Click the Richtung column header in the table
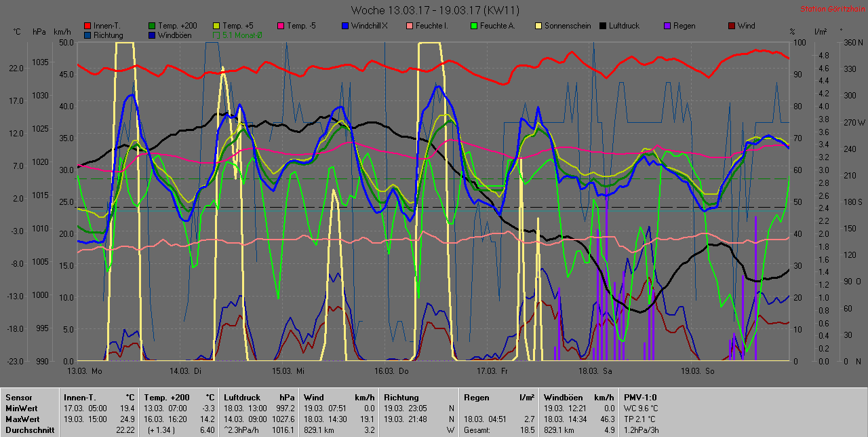The height and width of the screenshot is (437, 868). pos(401,398)
